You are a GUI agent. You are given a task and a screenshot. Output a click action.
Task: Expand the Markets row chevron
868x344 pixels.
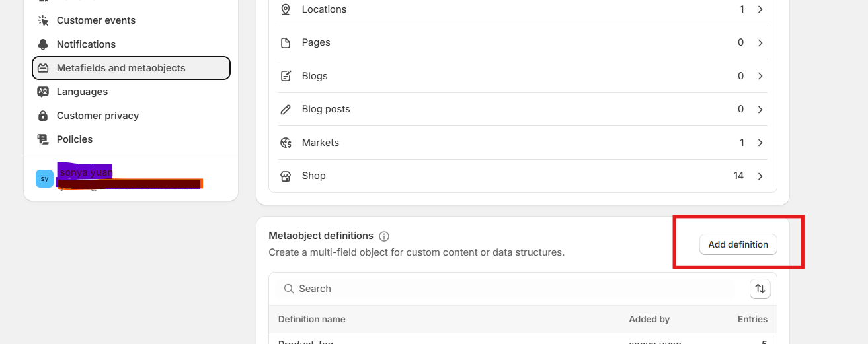point(760,143)
